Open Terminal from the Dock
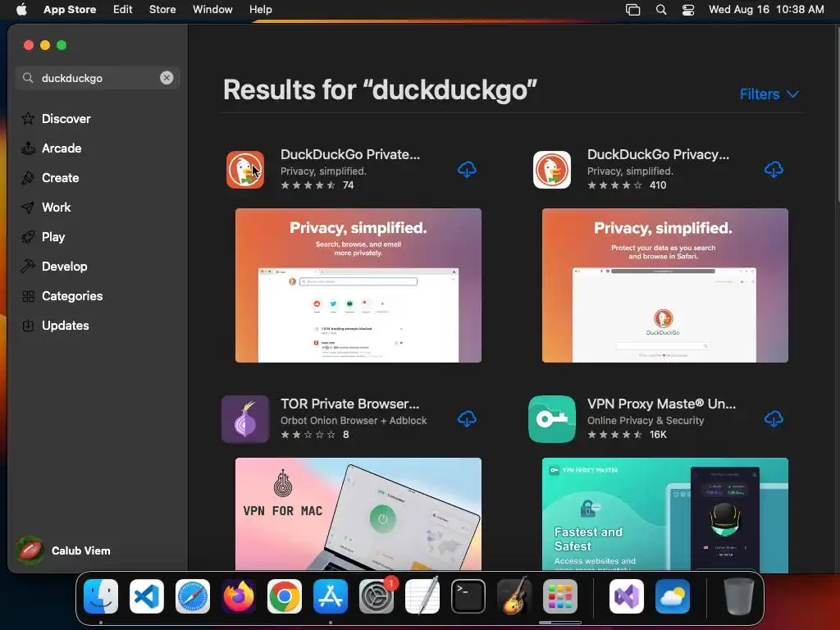Image resolution: width=840 pixels, height=630 pixels. pyautogui.click(x=468, y=596)
